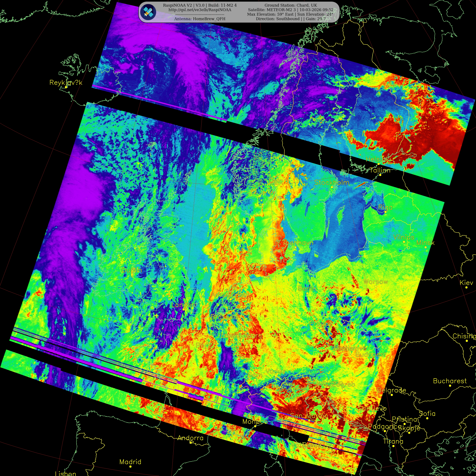Click the Satellite METEOR-M2 3 info line
Screen dimensions: 476x476
pyautogui.click(x=291, y=10)
